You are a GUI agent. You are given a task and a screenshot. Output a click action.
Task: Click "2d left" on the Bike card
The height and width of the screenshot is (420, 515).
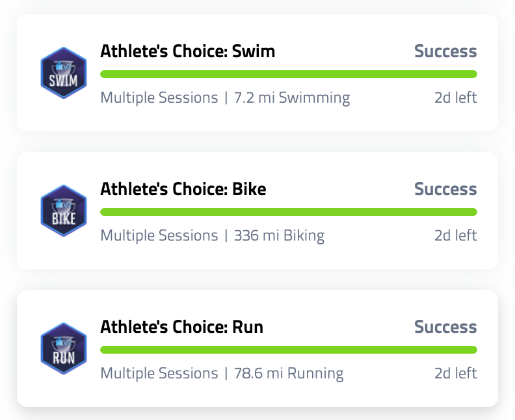click(455, 235)
